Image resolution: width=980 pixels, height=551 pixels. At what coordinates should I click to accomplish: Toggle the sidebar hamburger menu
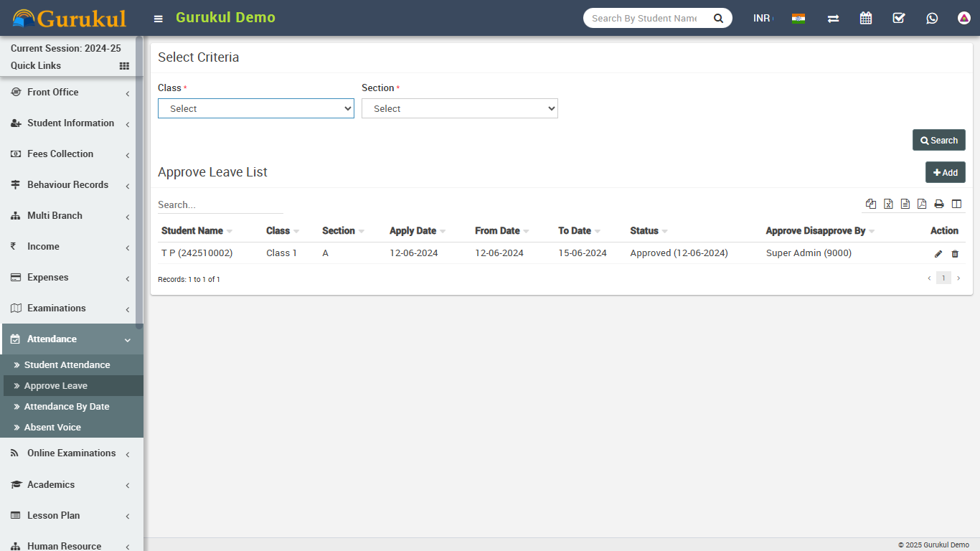pyautogui.click(x=159, y=19)
